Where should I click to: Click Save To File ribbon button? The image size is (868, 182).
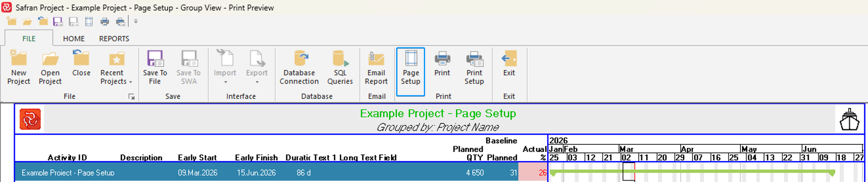(x=155, y=67)
